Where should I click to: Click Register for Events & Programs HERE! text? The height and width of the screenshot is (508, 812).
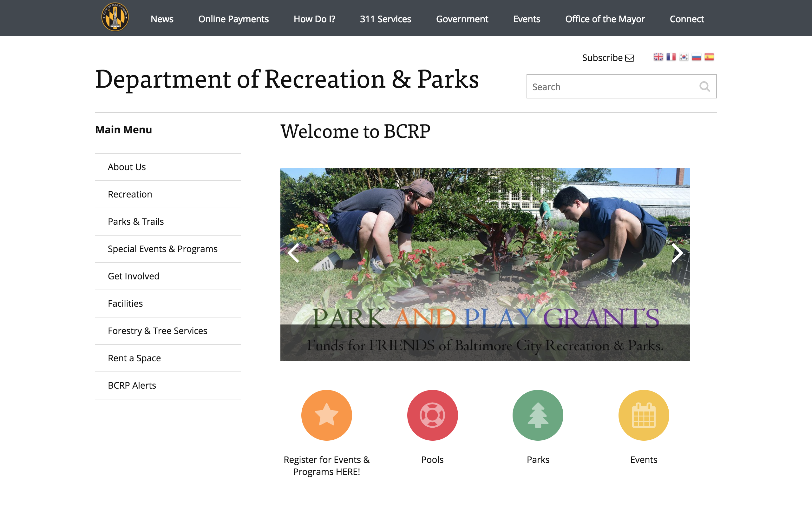326,466
